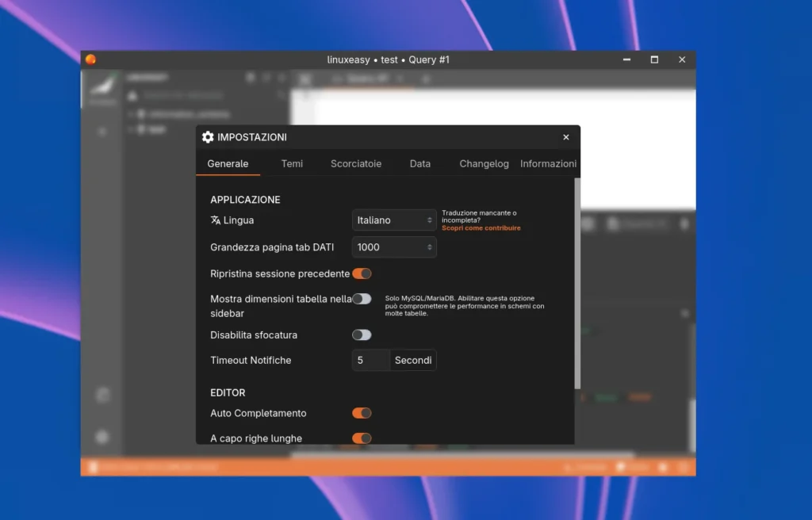Screen dimensions: 812x520
Task: Turn on the Disabilita sfocatura switch
Action: pyautogui.click(x=362, y=335)
